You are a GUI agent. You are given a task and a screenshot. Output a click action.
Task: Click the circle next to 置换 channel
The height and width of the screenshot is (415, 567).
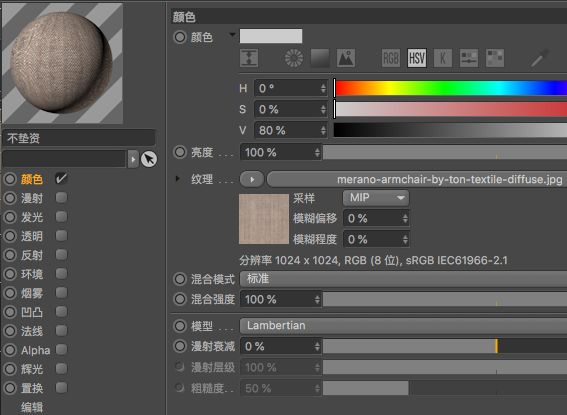pyautogui.click(x=10, y=388)
